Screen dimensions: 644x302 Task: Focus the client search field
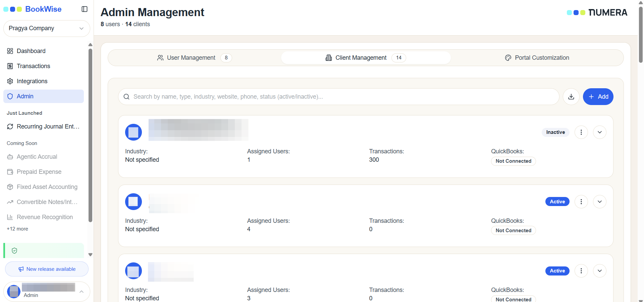point(338,97)
